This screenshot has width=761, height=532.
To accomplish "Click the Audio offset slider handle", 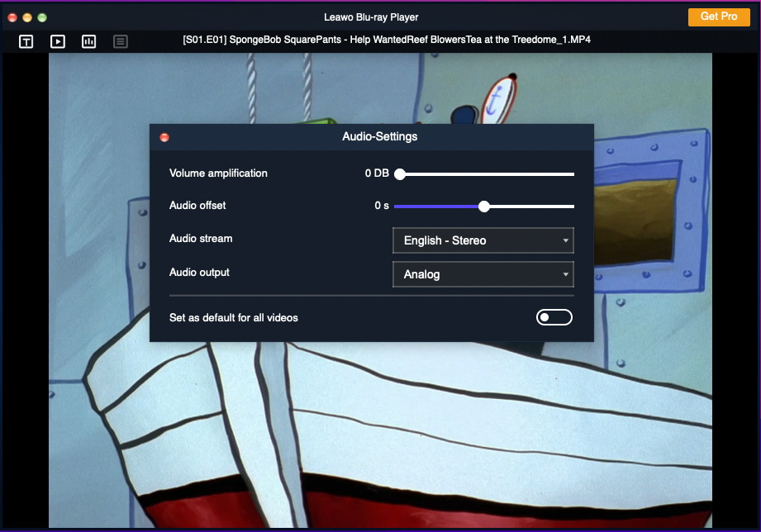I will [x=484, y=207].
